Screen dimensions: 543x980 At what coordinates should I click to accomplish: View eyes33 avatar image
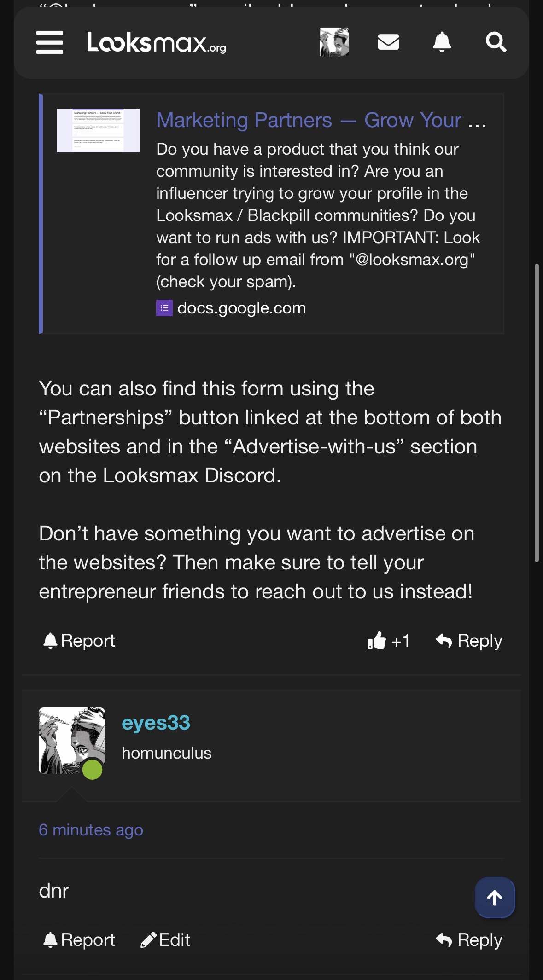point(72,741)
